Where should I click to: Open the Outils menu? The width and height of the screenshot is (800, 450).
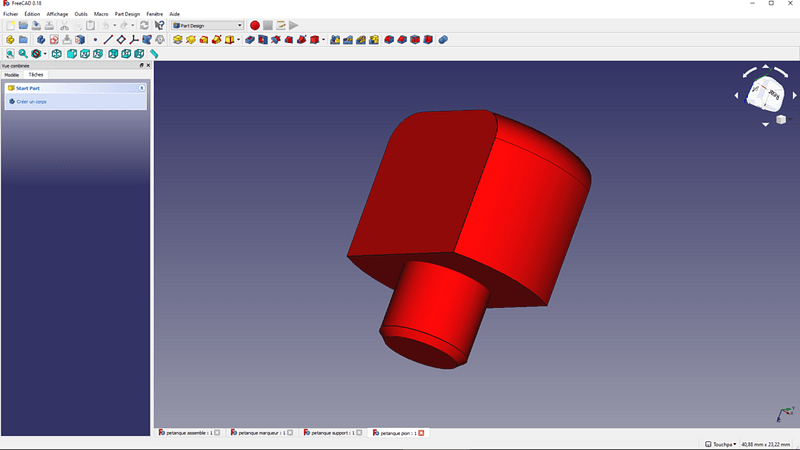81,14
